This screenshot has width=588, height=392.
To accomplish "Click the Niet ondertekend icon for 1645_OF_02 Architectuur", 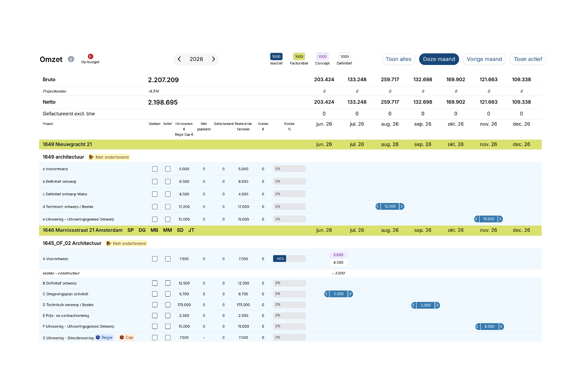I will coord(109,243).
